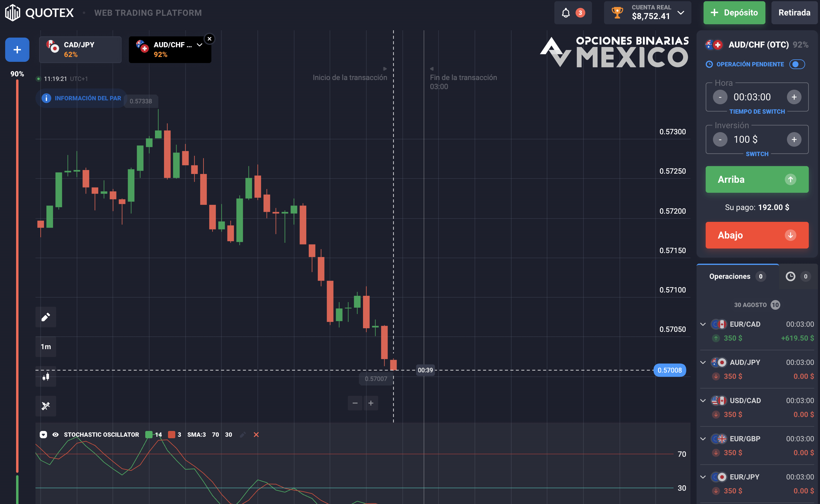Image resolution: width=820 pixels, height=504 pixels.
Task: Place an Arriba trade
Action: pyautogui.click(x=757, y=179)
